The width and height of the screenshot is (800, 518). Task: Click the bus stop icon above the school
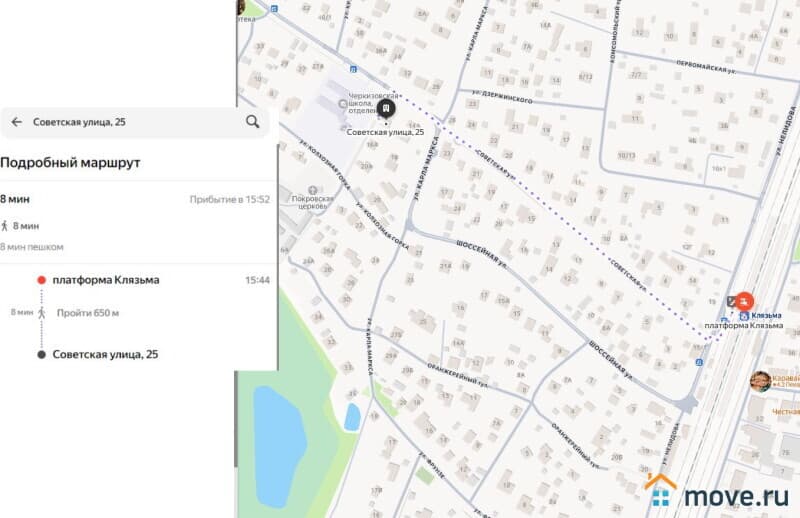coord(352,69)
